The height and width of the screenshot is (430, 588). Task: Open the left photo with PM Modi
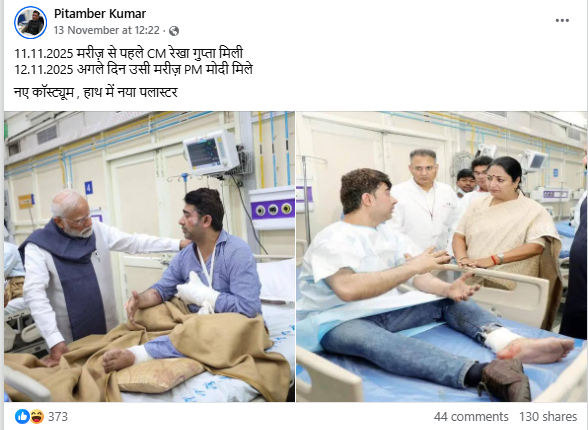149,256
